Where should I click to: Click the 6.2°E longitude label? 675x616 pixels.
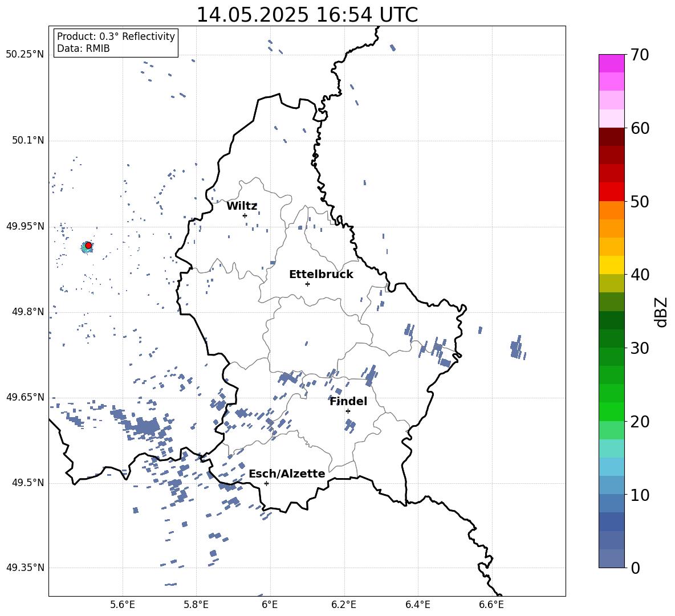pyautogui.click(x=344, y=605)
